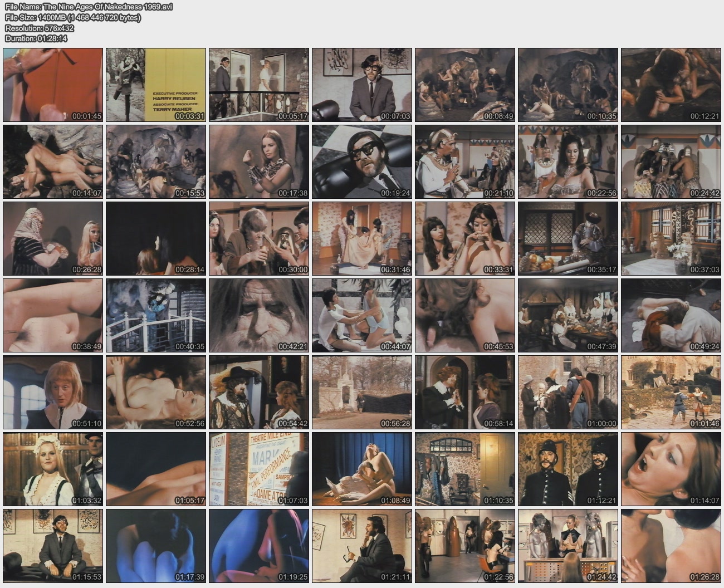Click the policemen thumbnail at 01:12:21
The width and height of the screenshot is (724, 588).
[568, 469]
